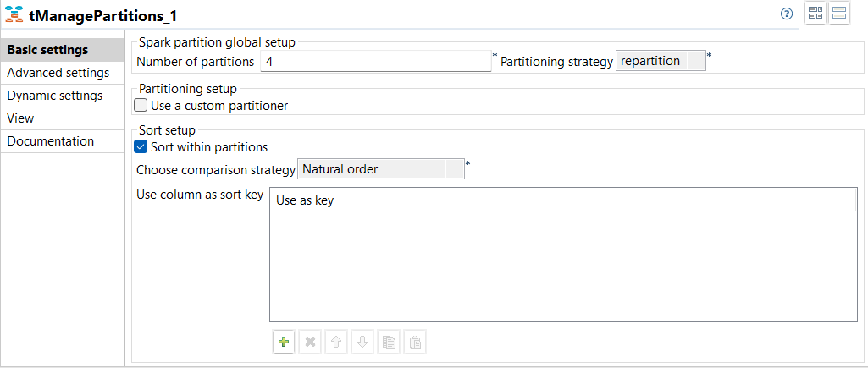The image size is (868, 368).
Task: Click the move down arrow button
Action: coord(362,342)
